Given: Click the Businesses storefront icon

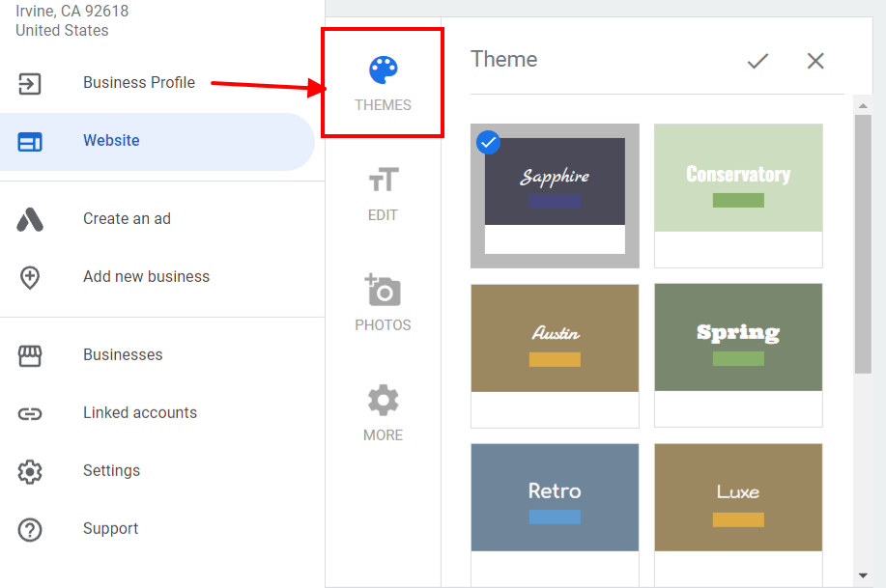Looking at the screenshot, I should [x=30, y=354].
